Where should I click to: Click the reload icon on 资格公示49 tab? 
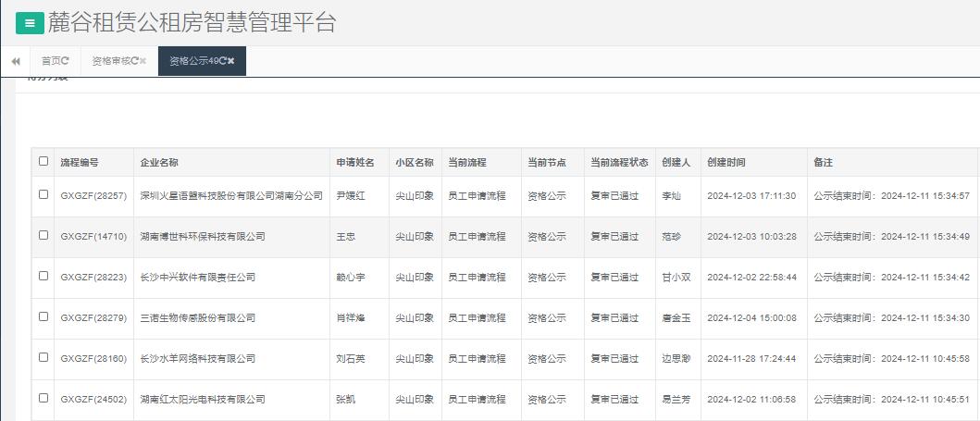(223, 61)
